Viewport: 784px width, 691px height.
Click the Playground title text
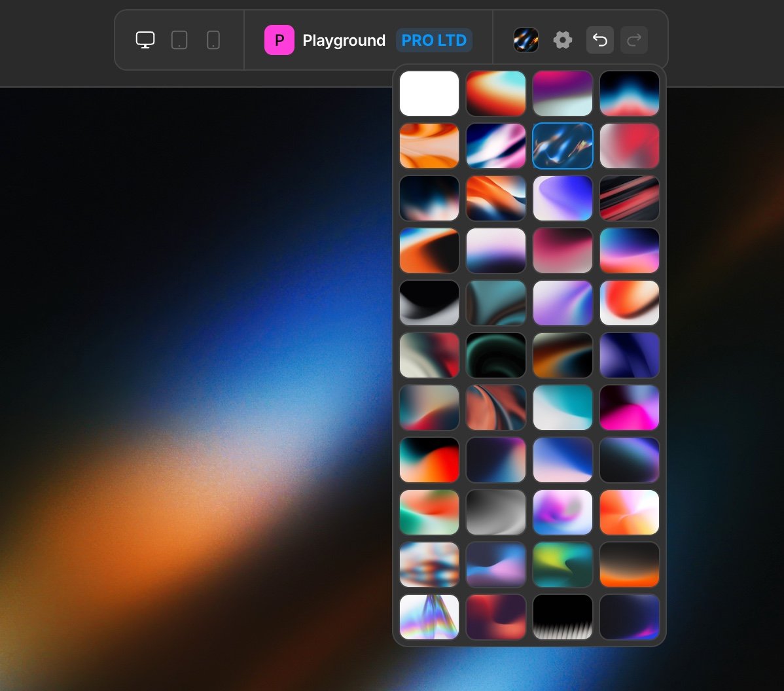click(344, 41)
